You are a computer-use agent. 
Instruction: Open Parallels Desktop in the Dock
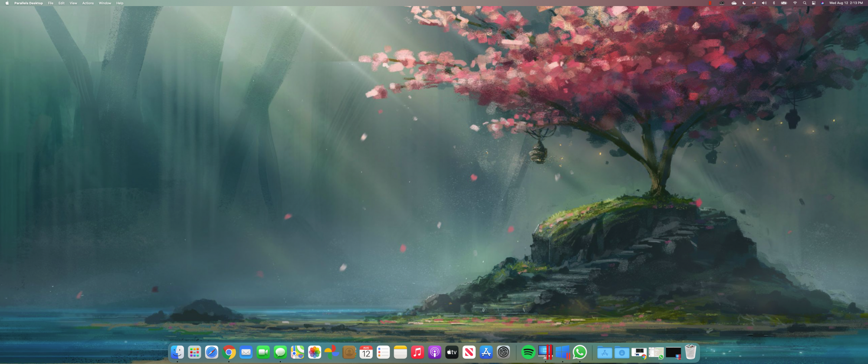click(x=545, y=352)
